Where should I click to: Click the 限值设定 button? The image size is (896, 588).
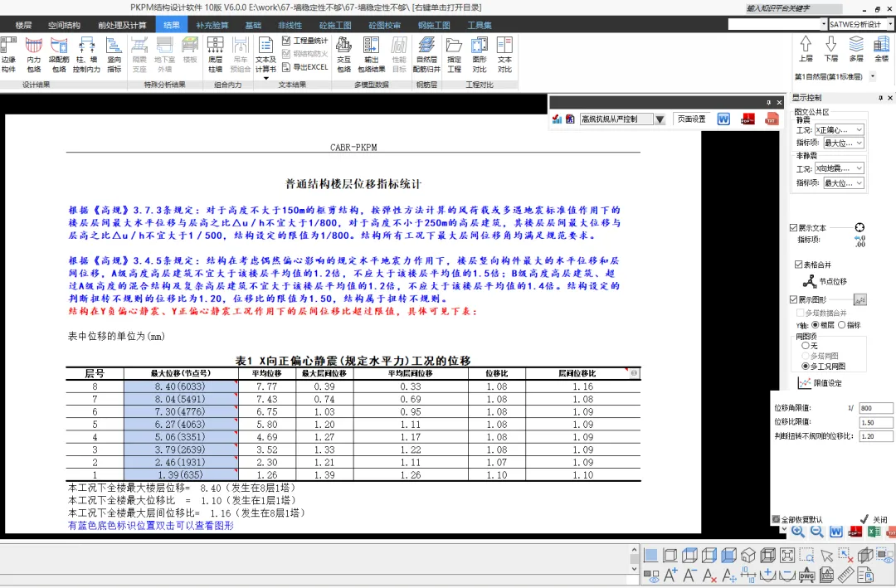821,383
